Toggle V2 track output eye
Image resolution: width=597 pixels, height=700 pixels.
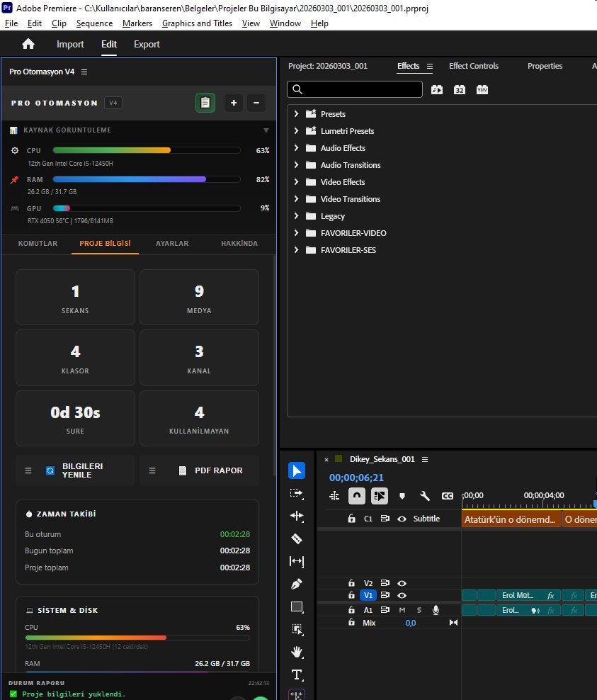[402, 583]
